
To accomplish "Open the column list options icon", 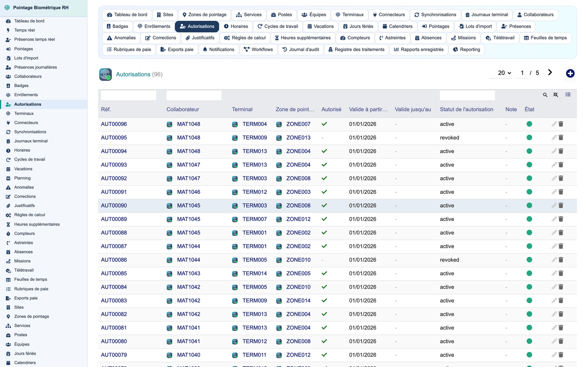I will (568, 95).
